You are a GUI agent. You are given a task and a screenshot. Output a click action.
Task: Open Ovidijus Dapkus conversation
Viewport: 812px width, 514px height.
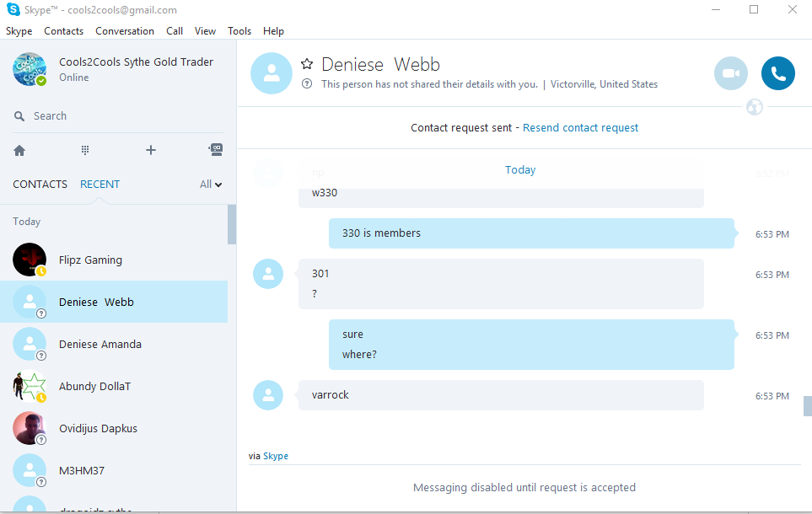[114, 429]
